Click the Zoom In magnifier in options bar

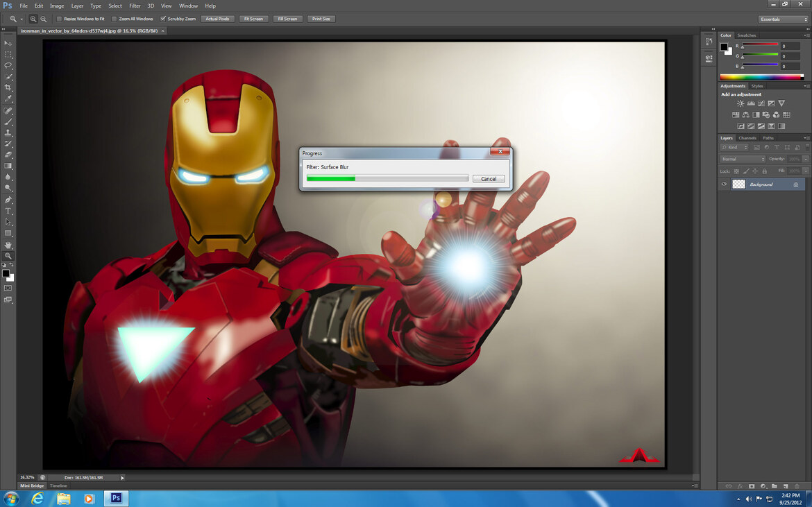pos(33,19)
